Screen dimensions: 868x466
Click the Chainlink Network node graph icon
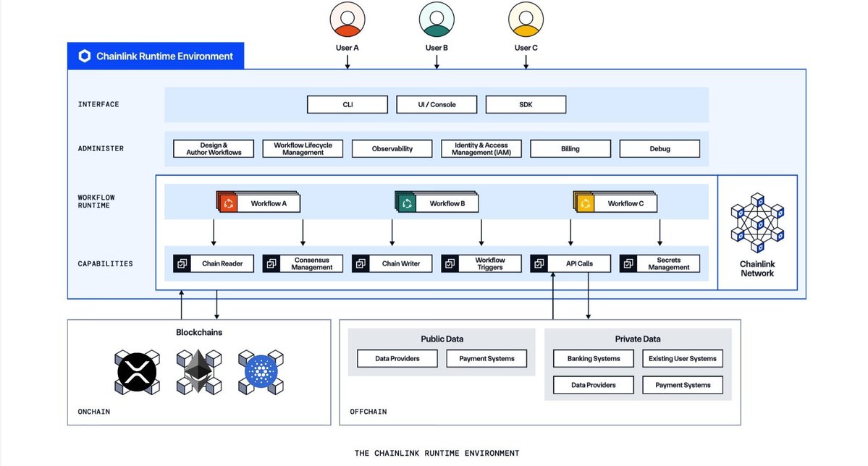pyautogui.click(x=757, y=222)
